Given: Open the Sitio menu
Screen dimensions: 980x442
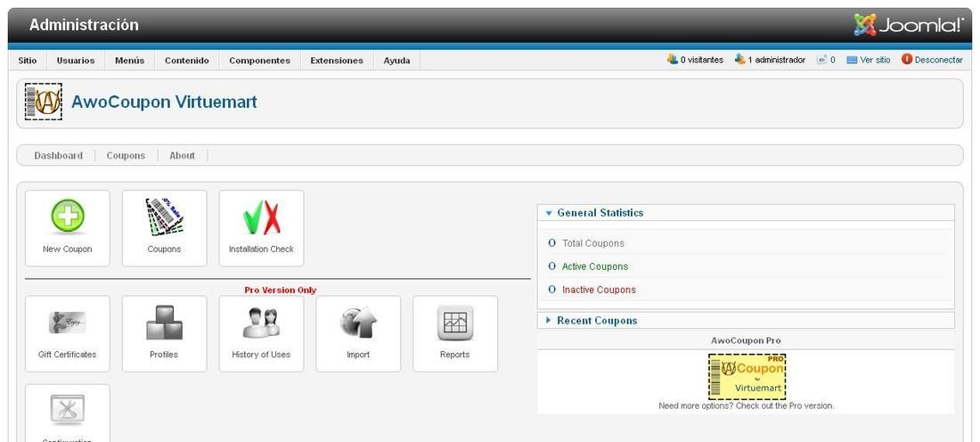Looking at the screenshot, I should pos(28,61).
